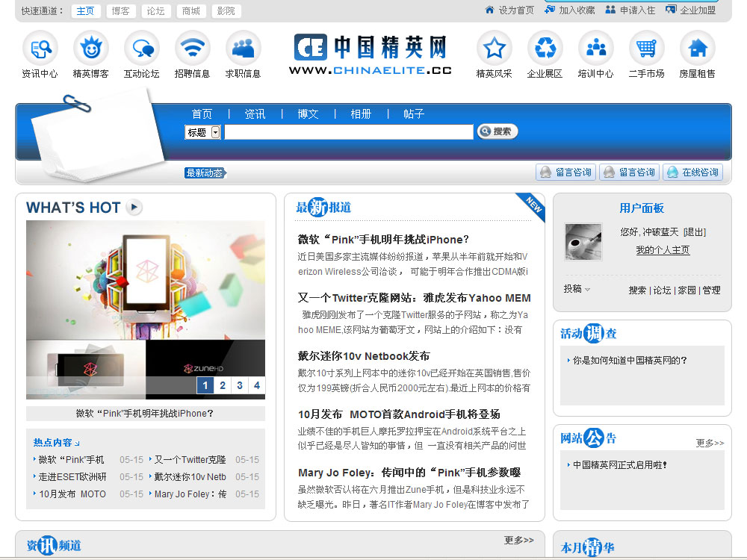The height and width of the screenshot is (560, 747).
Task: Select the 博客 quick channel tab
Action: tap(121, 11)
